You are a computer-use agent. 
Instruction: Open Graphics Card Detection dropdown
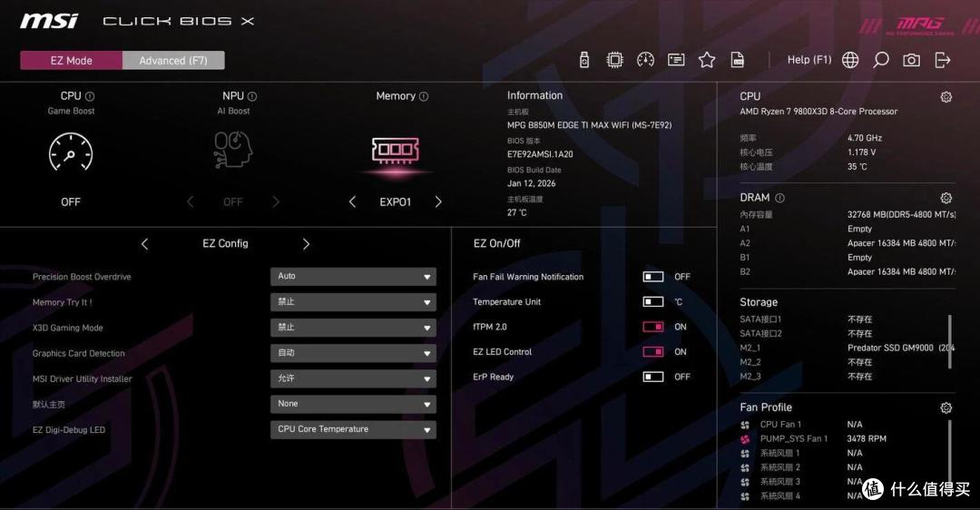(x=353, y=353)
